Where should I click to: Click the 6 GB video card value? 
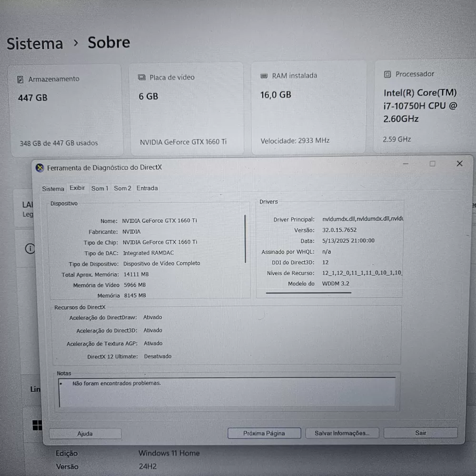coord(149,97)
